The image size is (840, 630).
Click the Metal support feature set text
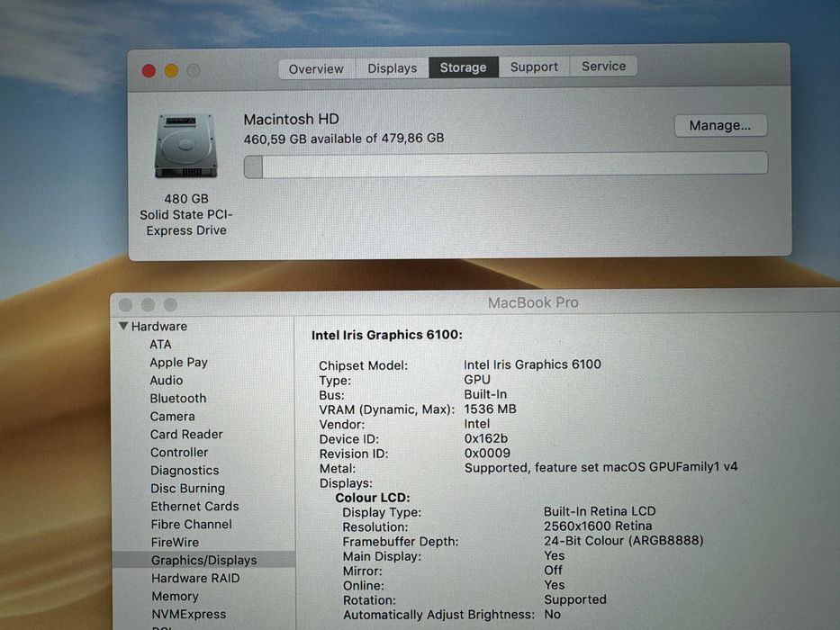[601, 467]
